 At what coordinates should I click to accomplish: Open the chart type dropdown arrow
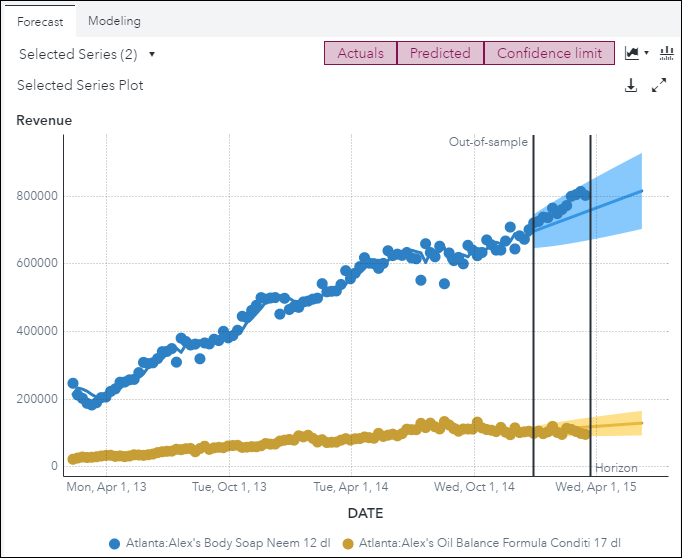[x=646, y=53]
